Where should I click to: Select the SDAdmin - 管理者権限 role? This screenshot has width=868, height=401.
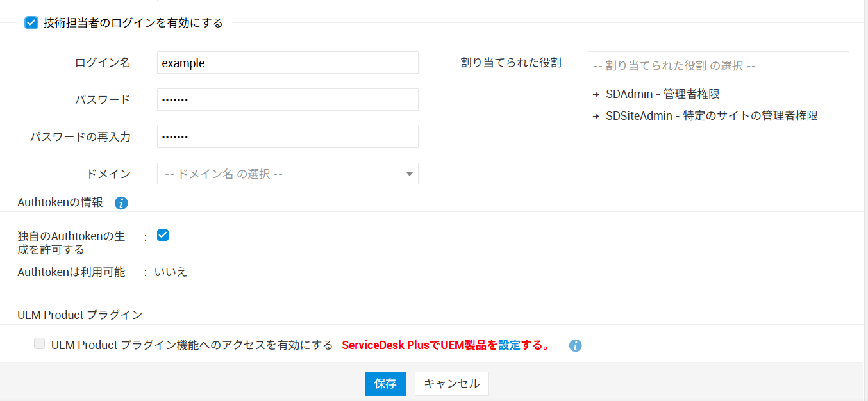[x=662, y=94]
